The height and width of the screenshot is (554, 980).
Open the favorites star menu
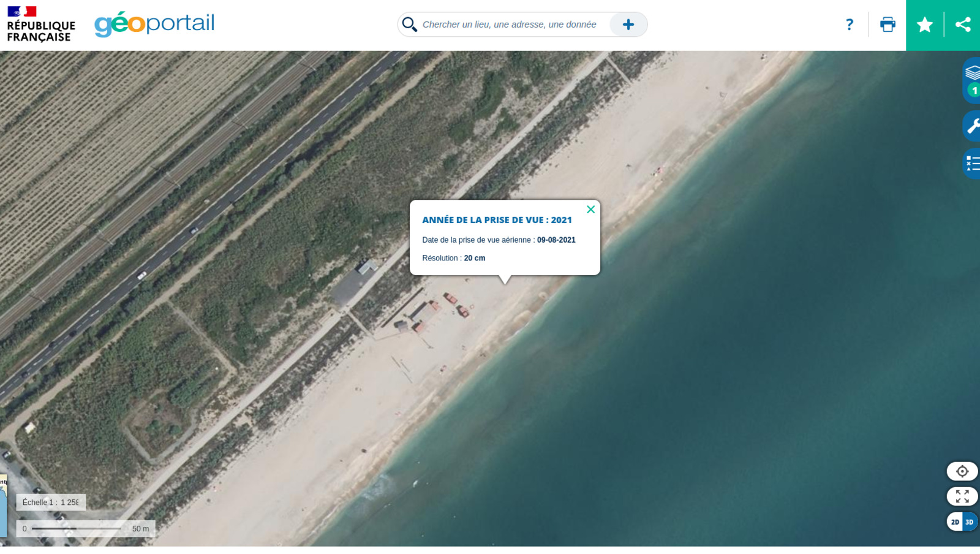[925, 25]
